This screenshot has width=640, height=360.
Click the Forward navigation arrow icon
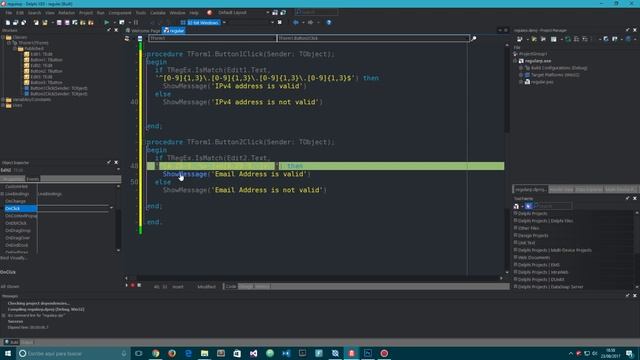(311, 22)
